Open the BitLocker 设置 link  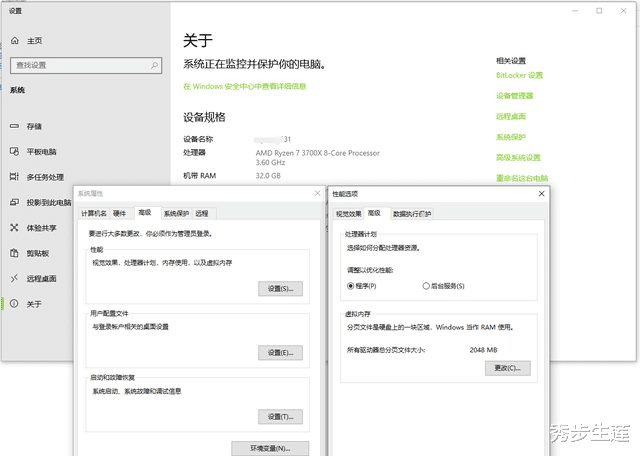519,75
